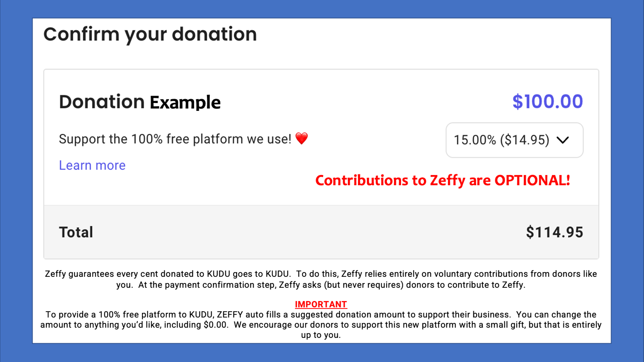Viewport: 644px width, 362px height.
Task: Click the To provide a 100% free platform line
Action: click(x=321, y=314)
